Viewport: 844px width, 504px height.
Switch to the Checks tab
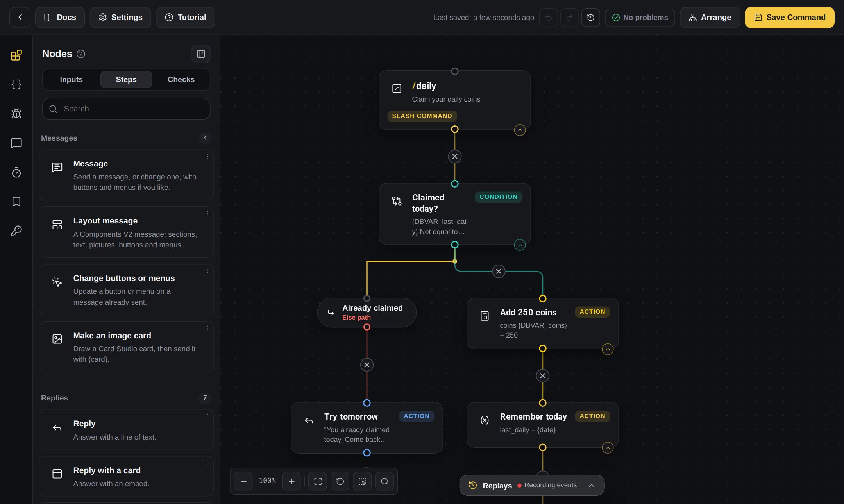click(181, 80)
